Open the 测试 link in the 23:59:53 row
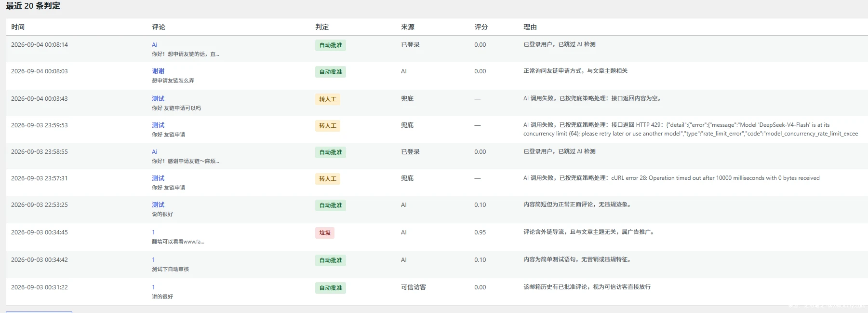 click(158, 125)
